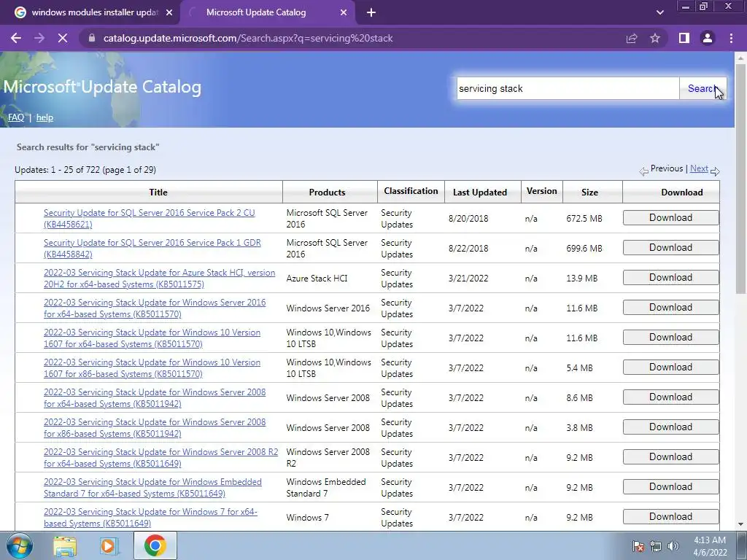The height and width of the screenshot is (560, 747).
Task: Select the Microsoft Update Catalog tab
Action: 268,13
